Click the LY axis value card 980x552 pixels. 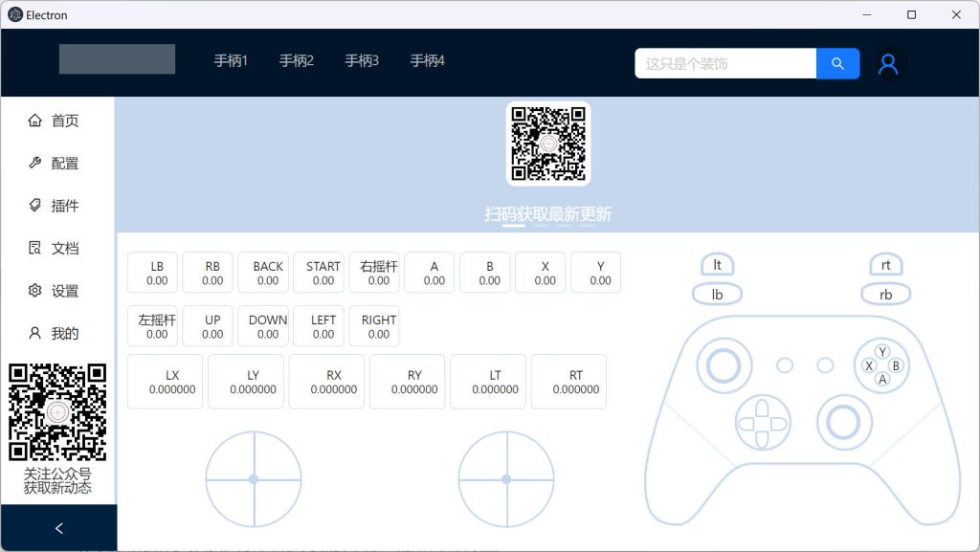point(246,382)
